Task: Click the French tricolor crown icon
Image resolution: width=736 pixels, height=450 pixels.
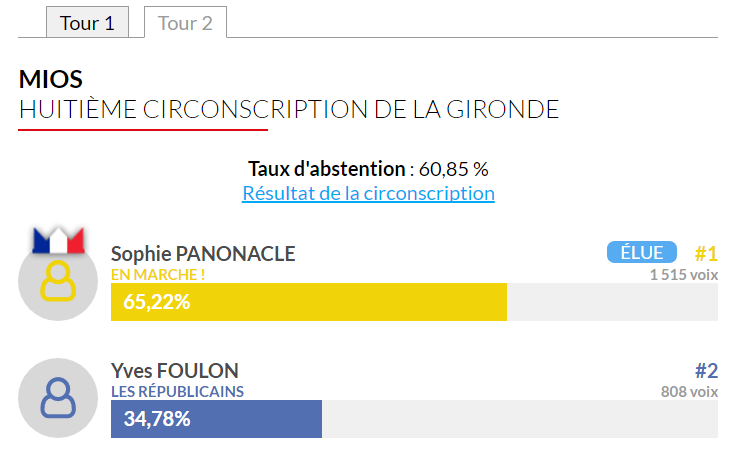Action: (x=58, y=240)
